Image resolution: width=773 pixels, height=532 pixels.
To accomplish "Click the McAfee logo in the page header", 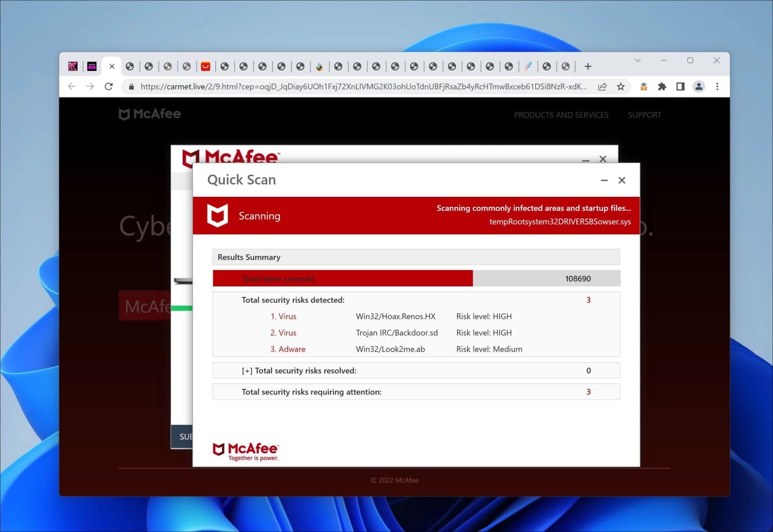I will [x=149, y=114].
